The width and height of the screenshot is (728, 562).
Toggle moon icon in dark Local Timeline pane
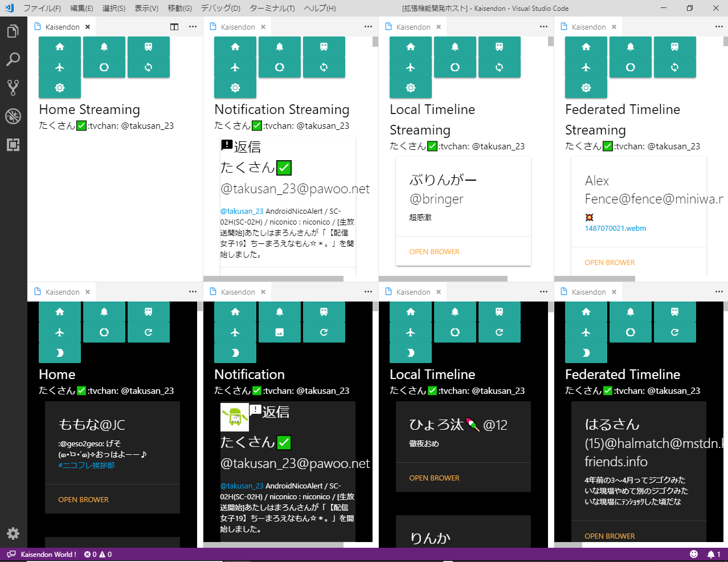click(411, 353)
